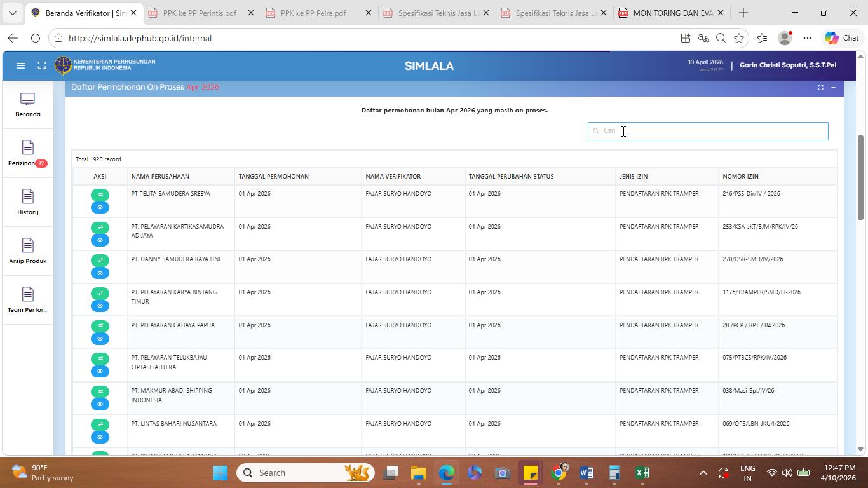This screenshot has height=488, width=868.
Task: Open Beranda in the sidebar
Action: [x=27, y=105]
